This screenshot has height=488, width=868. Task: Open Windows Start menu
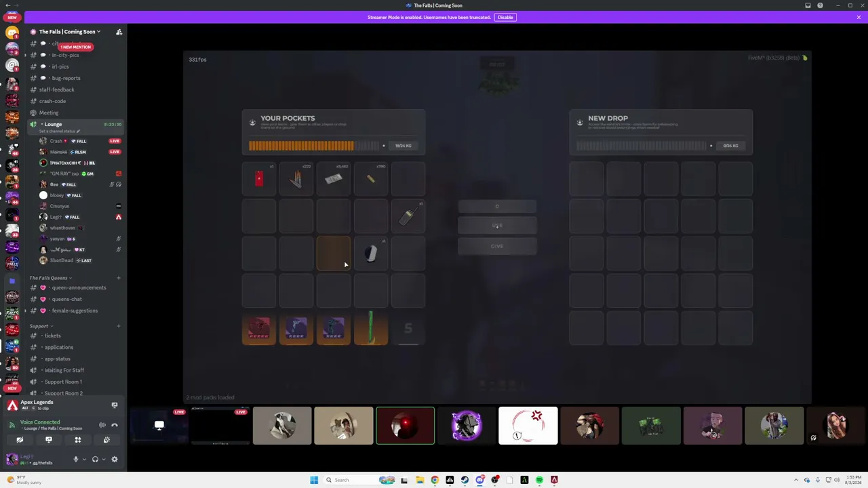314,480
